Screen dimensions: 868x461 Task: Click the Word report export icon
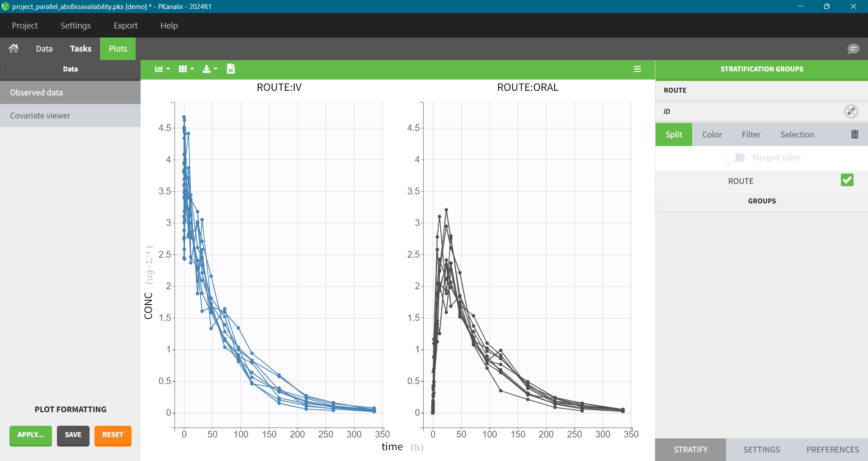231,69
